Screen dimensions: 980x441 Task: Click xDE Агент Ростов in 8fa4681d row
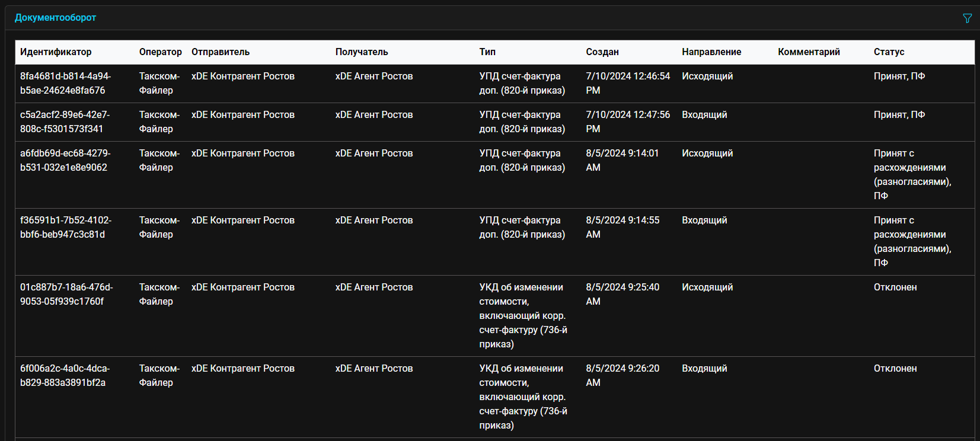click(x=374, y=76)
